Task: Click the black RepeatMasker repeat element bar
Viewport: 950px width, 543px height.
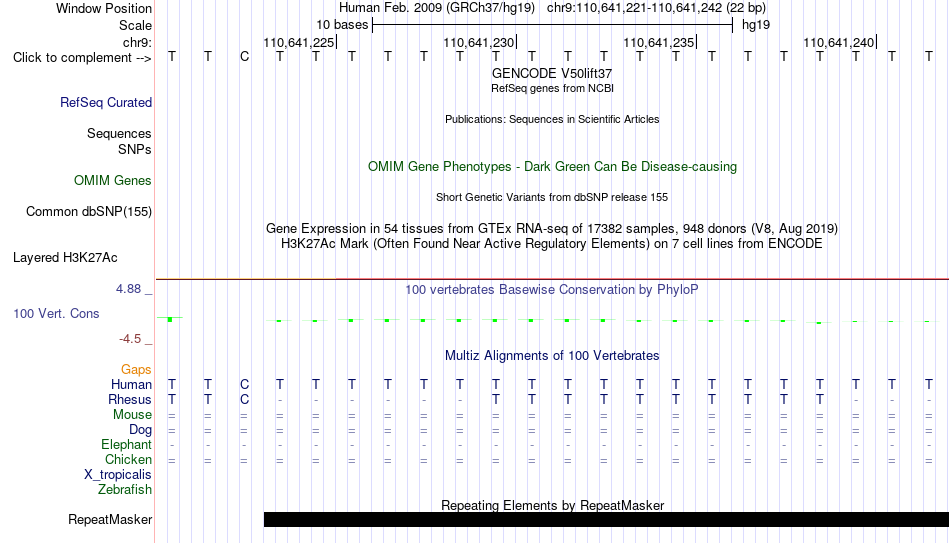Action: (x=606, y=519)
